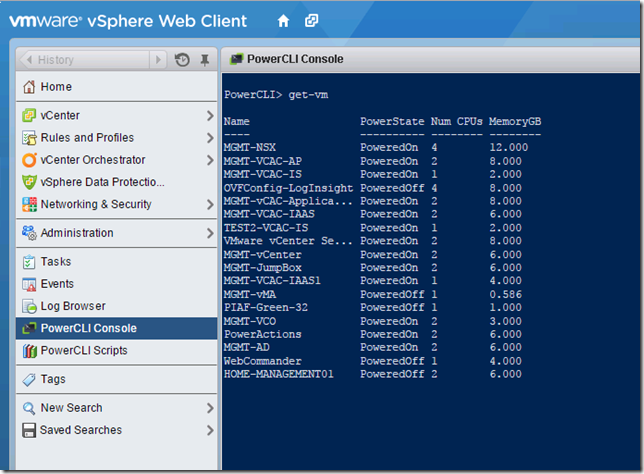The width and height of the screenshot is (644, 474).
Task: Click HOME-MANAGEMENT01 row name
Action: (278, 374)
